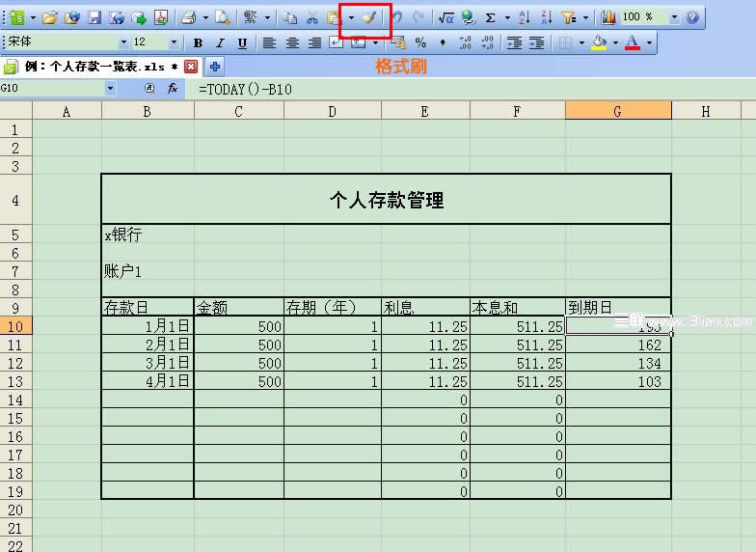Click increase indent icon

(536, 43)
